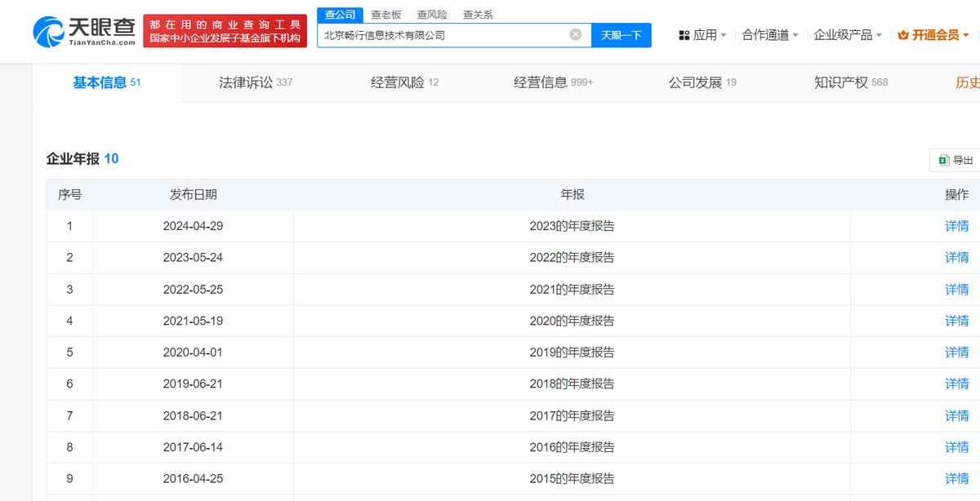Screen dimensions: 980x501
Task: Click the 天眼一下 search button
Action: click(621, 35)
